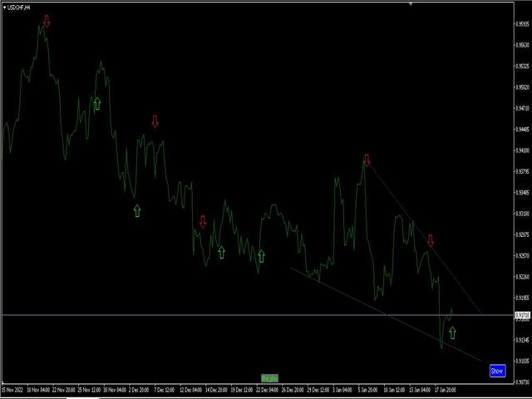Select the red sell arrow above 7 Dec
The image size is (532, 399).
[155, 121]
